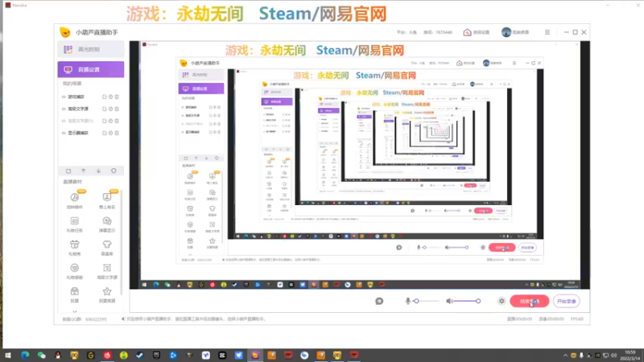Image resolution: width=644 pixels, height=362 pixels.
Task: Open settings for the 游戏捕获 source
Action: [x=110, y=97]
